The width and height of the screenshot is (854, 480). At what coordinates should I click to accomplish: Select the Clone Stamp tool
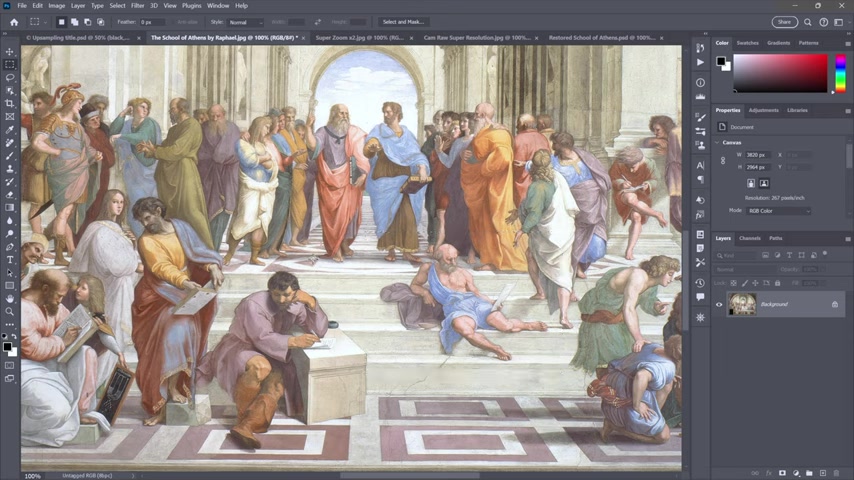click(10, 169)
